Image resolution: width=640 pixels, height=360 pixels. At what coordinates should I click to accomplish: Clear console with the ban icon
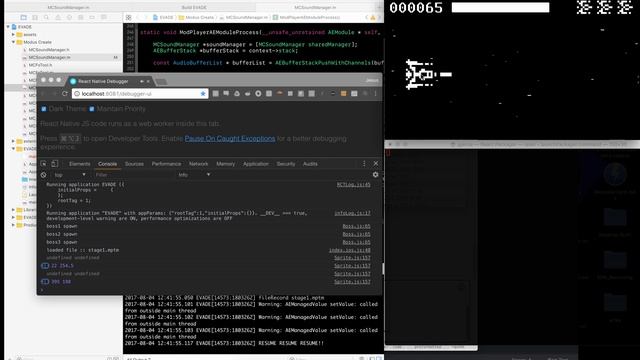44,175
